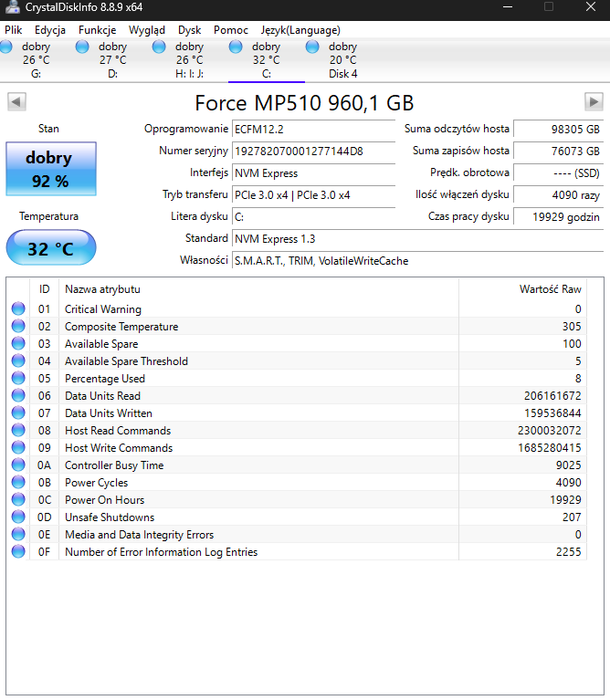Click the Wartość Raw column header
Screen dimensions: 610x700
click(x=550, y=289)
